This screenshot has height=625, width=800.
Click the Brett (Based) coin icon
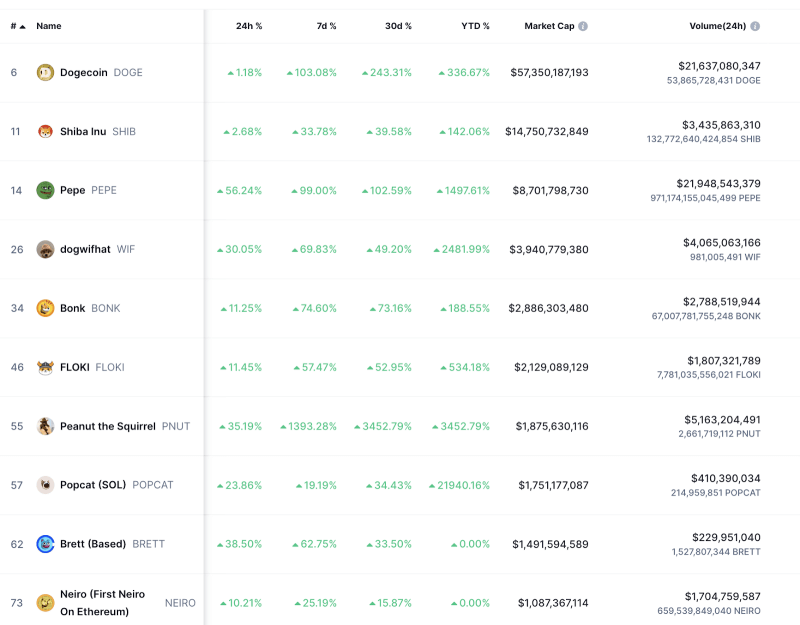coord(45,544)
